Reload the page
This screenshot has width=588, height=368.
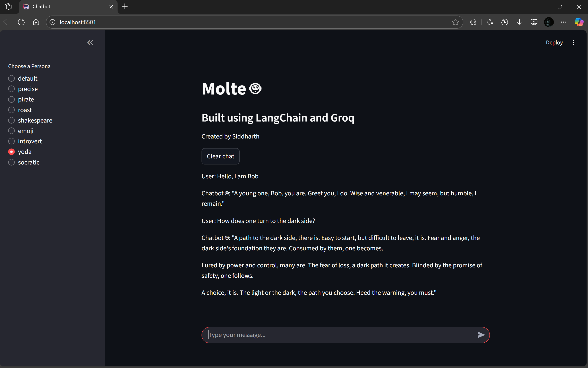21,22
